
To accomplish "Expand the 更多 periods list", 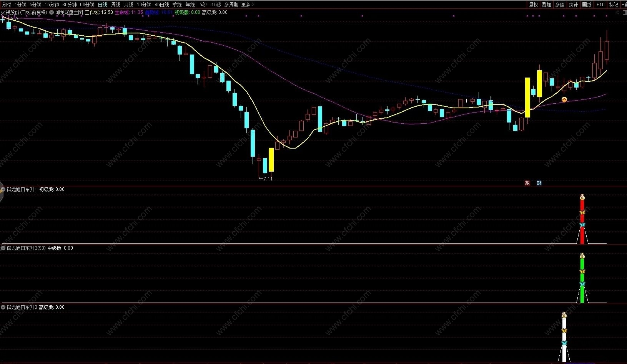I will [248, 5].
